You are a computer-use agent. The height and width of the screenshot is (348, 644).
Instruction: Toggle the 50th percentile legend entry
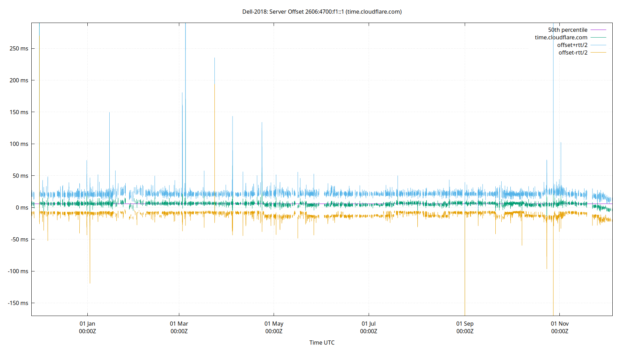(x=567, y=30)
